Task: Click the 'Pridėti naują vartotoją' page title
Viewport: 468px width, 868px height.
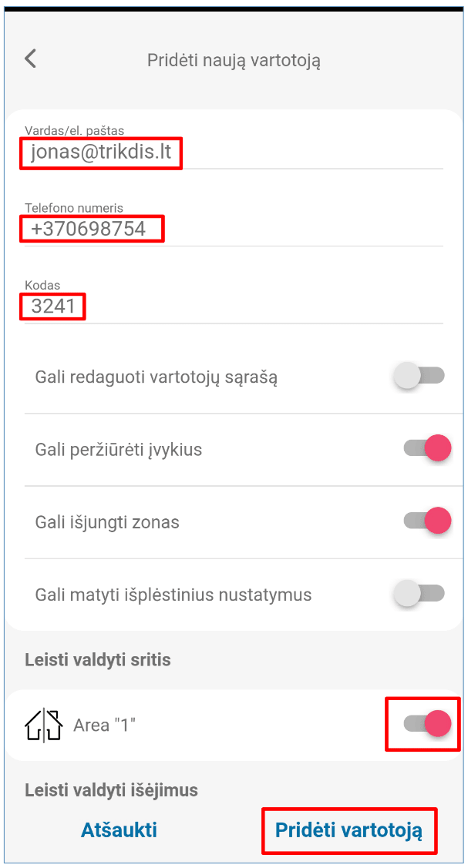Action: click(x=234, y=60)
